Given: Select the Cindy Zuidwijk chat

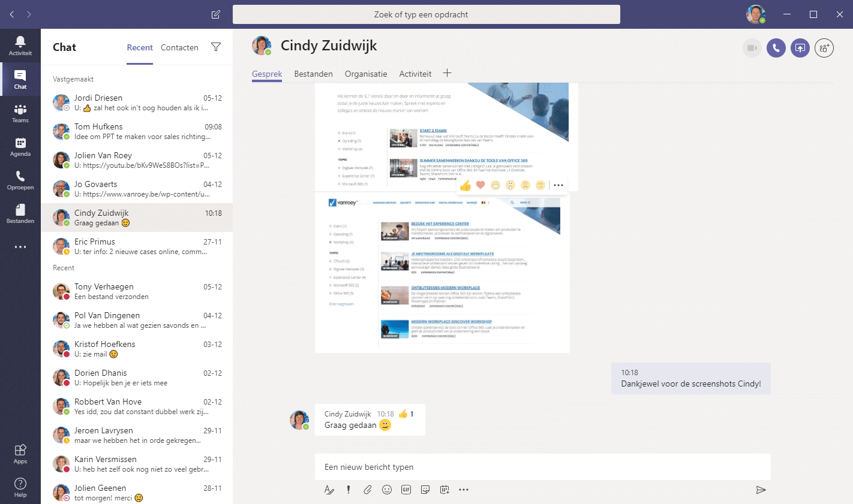Looking at the screenshot, I should 137,218.
